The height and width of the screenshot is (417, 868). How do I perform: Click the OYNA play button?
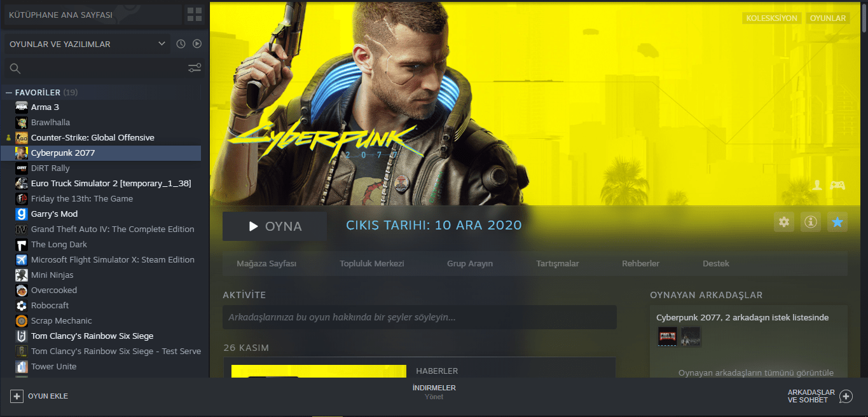pyautogui.click(x=275, y=226)
